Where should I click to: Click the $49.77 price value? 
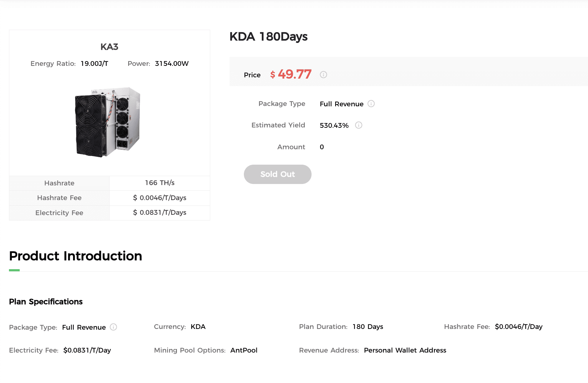pyautogui.click(x=291, y=74)
